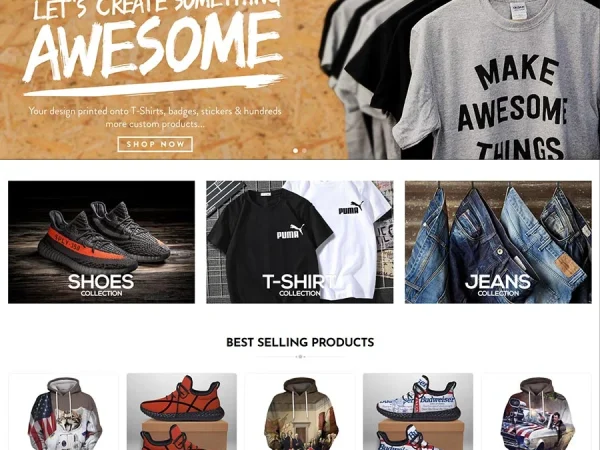Open the historical painting hoodie product
Screen dimensions: 600x450
pyautogui.click(x=300, y=412)
